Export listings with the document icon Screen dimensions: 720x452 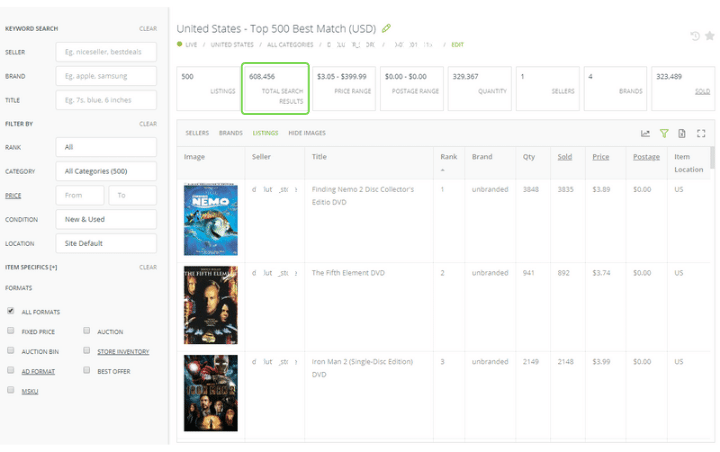[682, 133]
